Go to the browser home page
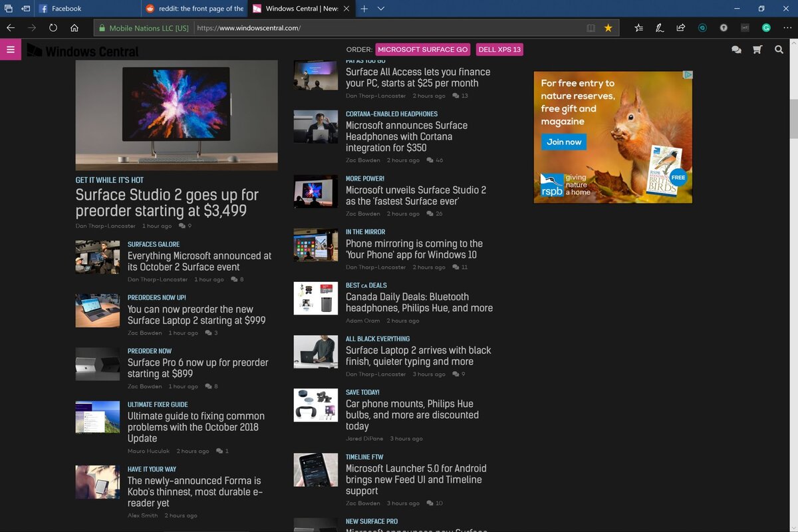Viewport: 798px width, 532px height. tap(74, 28)
